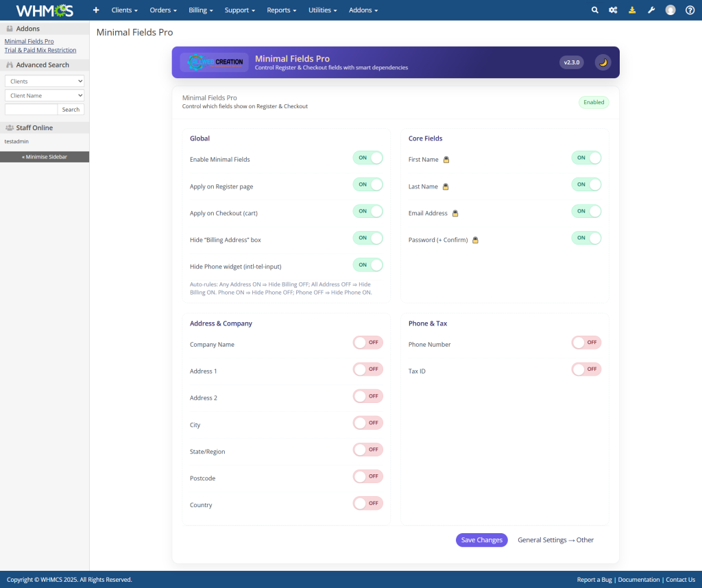Open Trial & Paid Mix Restriction link
The image size is (702, 588).
tap(40, 50)
